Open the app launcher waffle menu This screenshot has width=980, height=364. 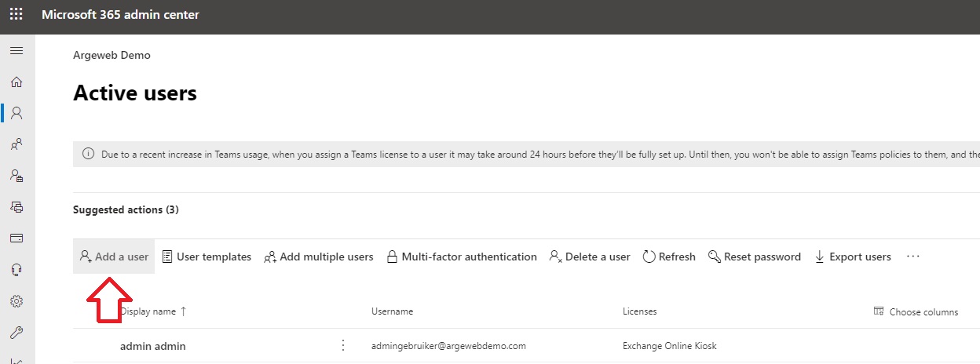(x=16, y=15)
